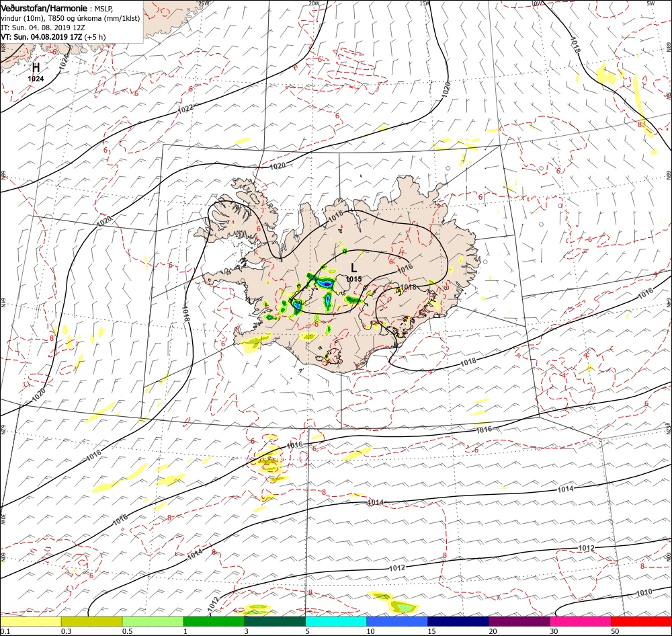
Task: Select the "5W" longitude label
Action: click(650, 3)
